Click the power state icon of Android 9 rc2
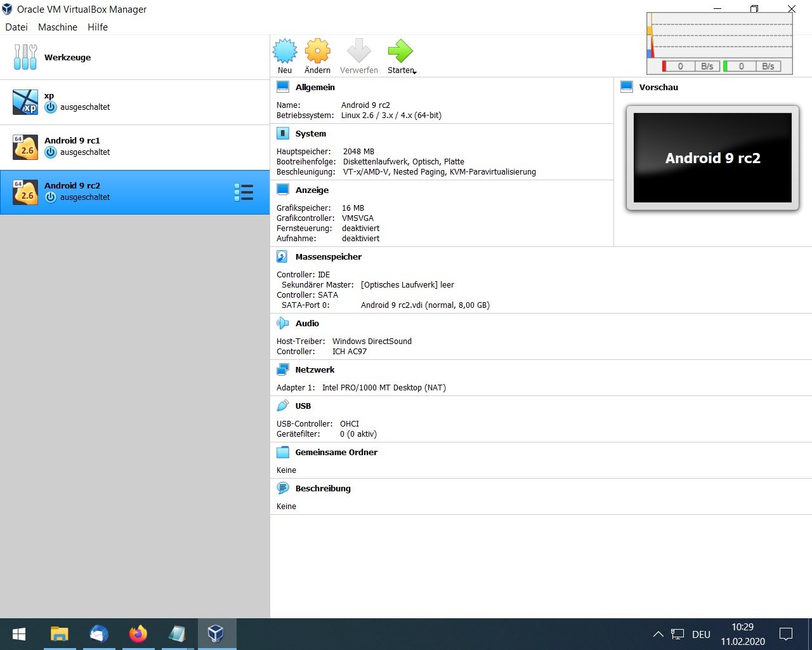812x650 pixels. (51, 197)
